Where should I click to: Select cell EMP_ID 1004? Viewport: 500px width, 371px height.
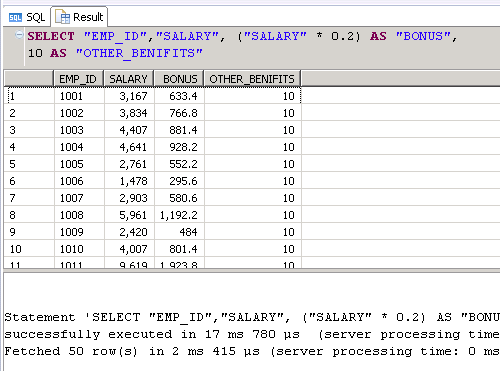[79, 147]
